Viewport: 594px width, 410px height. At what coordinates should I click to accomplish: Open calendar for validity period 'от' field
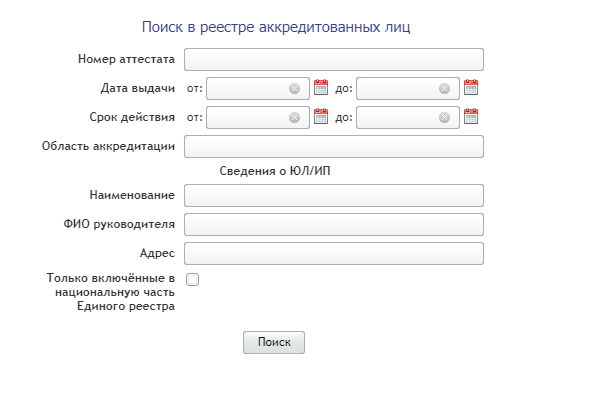tap(321, 117)
